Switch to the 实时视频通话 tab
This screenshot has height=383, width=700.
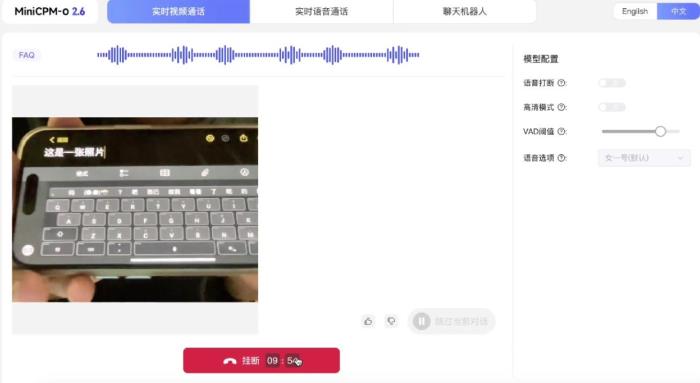[178, 11]
